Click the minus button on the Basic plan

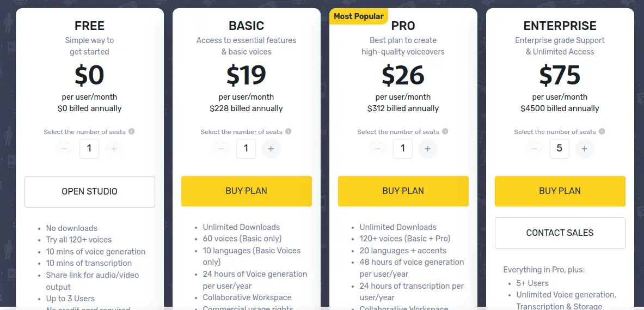(221, 149)
